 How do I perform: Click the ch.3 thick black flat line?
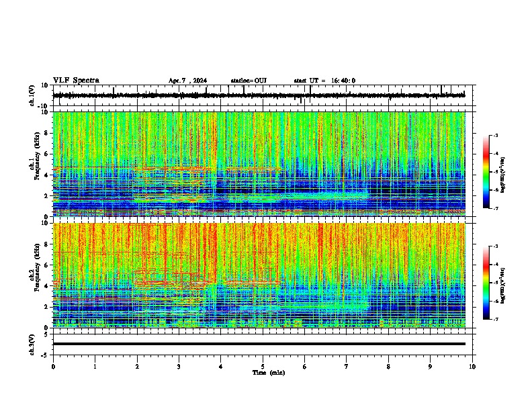tap(259, 344)
